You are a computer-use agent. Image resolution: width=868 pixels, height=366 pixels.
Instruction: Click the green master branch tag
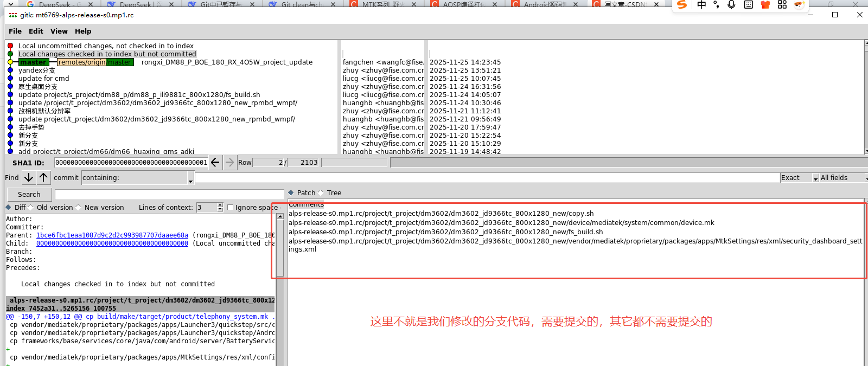pos(34,62)
